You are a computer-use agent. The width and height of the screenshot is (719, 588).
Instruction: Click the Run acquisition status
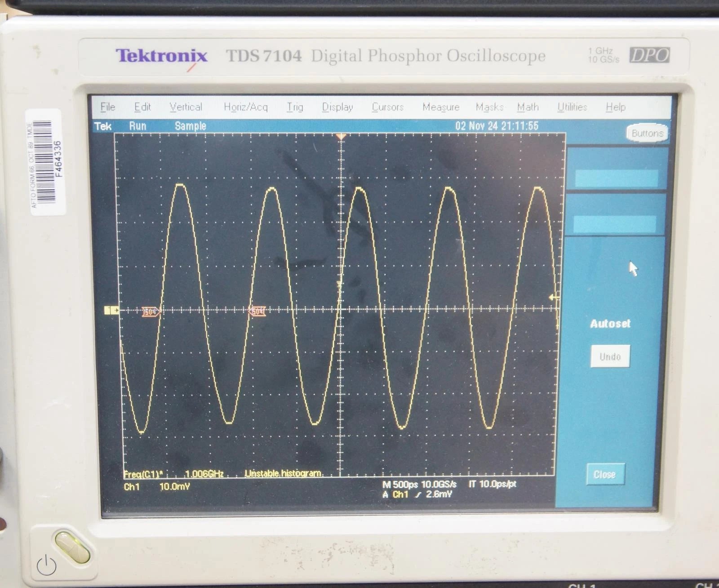[x=138, y=126]
